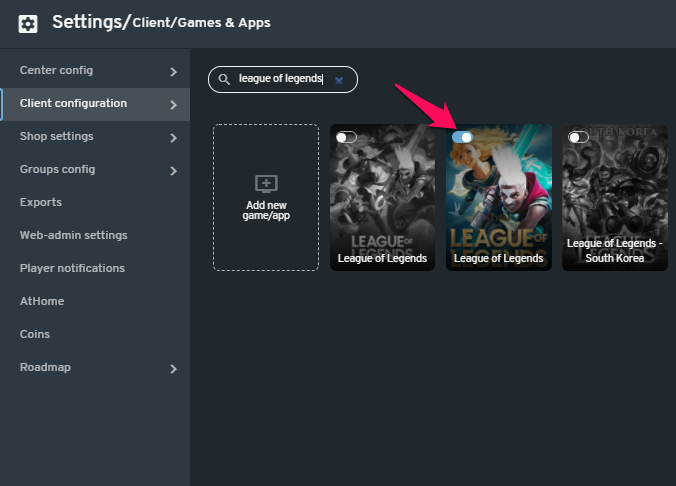Viewport: 676px width, 486px height.
Task: Disable the colored League of Legends card switch
Action: point(462,137)
